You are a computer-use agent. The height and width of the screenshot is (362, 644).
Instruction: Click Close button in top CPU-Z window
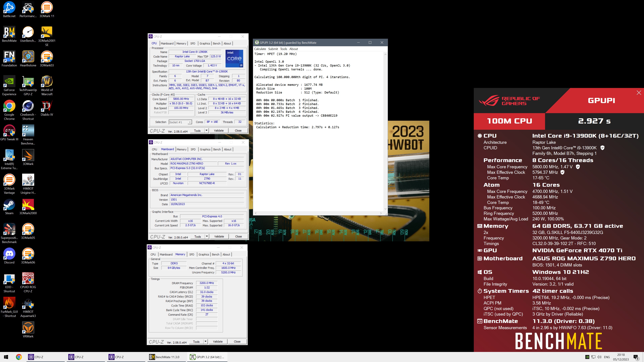pos(238,130)
